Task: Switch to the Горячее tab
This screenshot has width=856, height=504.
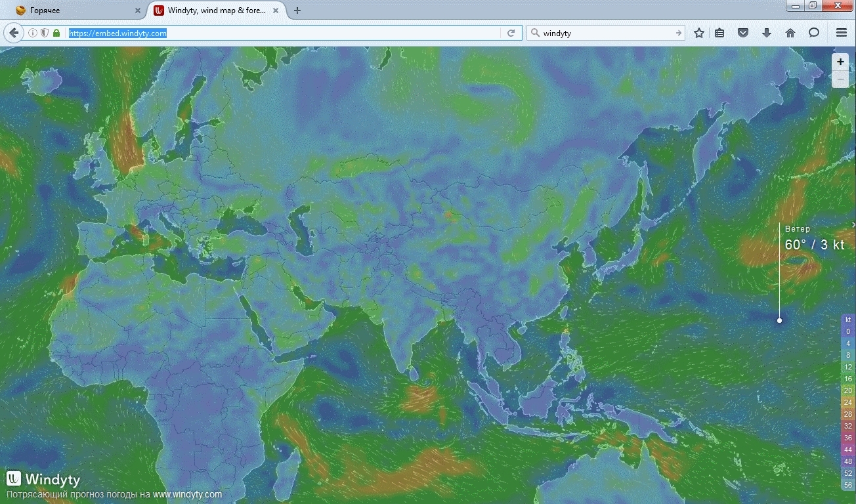Action: coord(72,10)
